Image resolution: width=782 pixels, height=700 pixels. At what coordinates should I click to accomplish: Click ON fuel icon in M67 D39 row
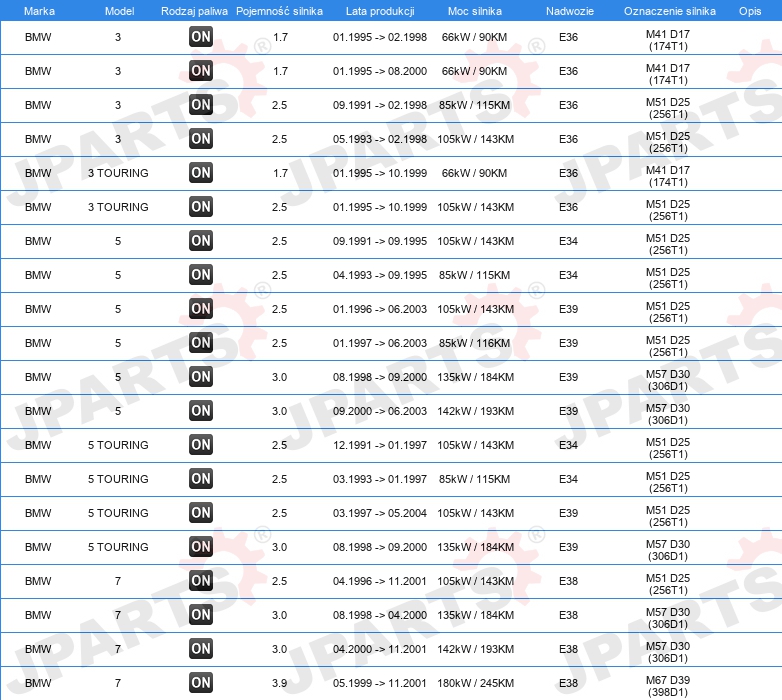point(201,683)
